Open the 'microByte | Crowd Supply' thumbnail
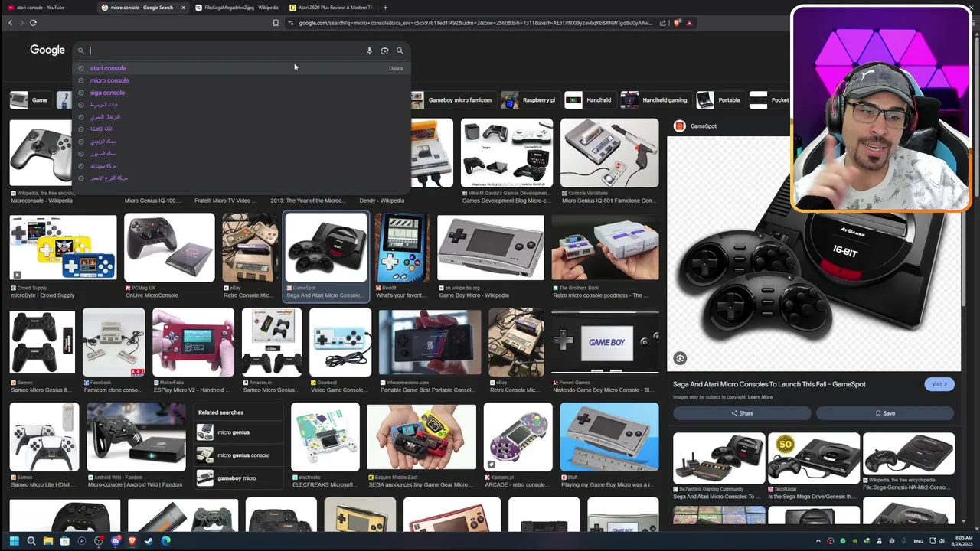 tap(63, 248)
